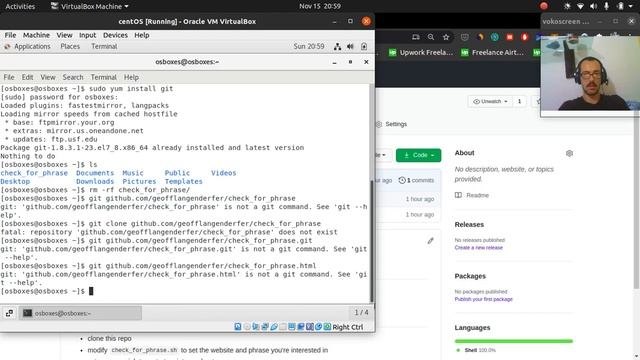Open the terminal window Edit menu

(27, 77)
